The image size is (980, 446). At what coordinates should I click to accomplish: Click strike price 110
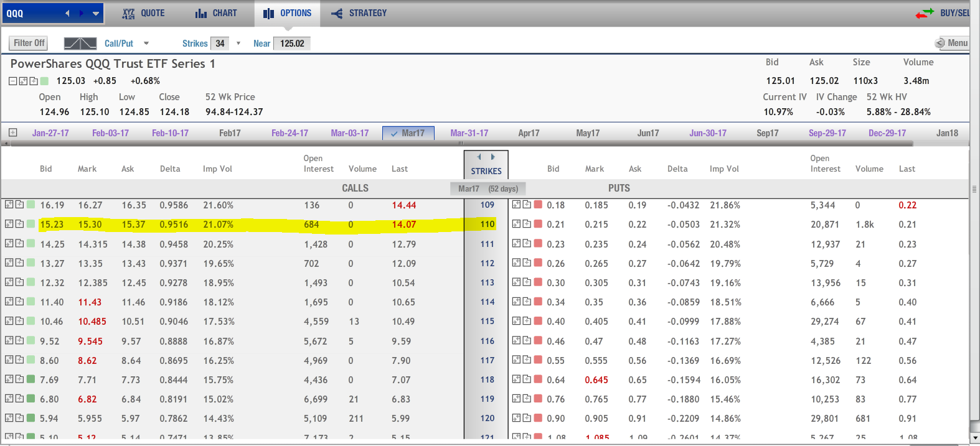[488, 224]
